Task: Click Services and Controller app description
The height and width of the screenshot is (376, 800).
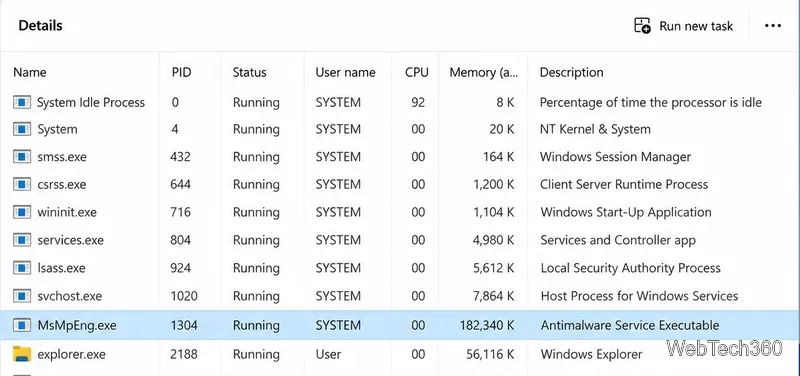Action: click(x=618, y=240)
